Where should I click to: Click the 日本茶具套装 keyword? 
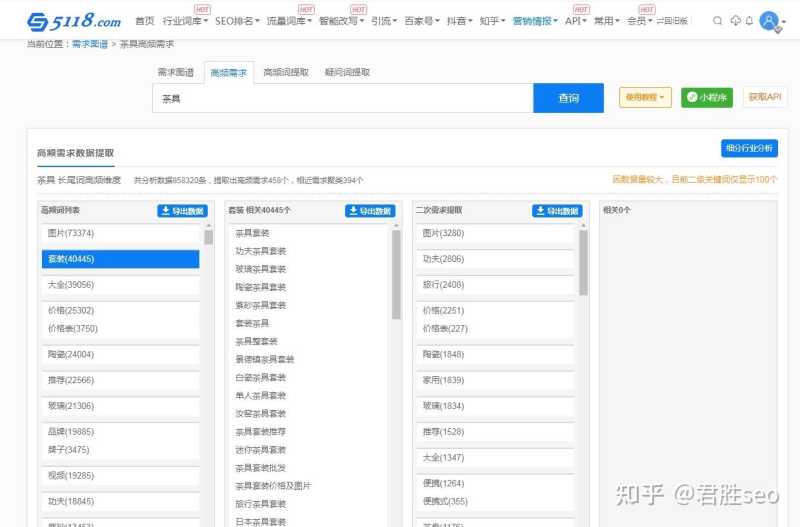[261, 521]
